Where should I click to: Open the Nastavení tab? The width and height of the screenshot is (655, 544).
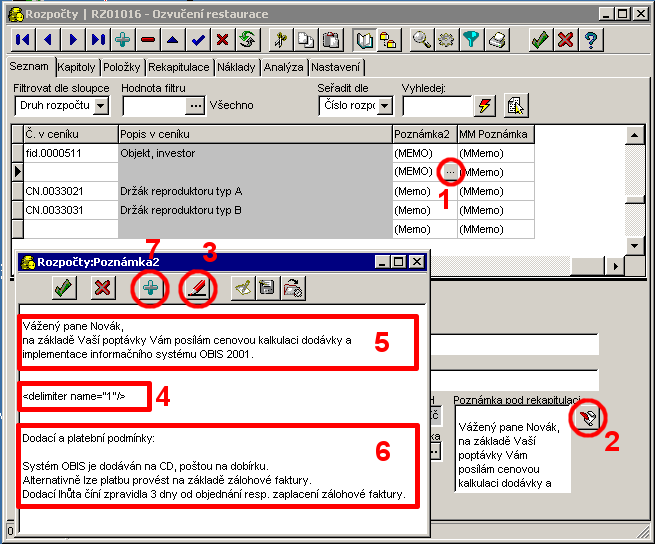[x=336, y=68]
